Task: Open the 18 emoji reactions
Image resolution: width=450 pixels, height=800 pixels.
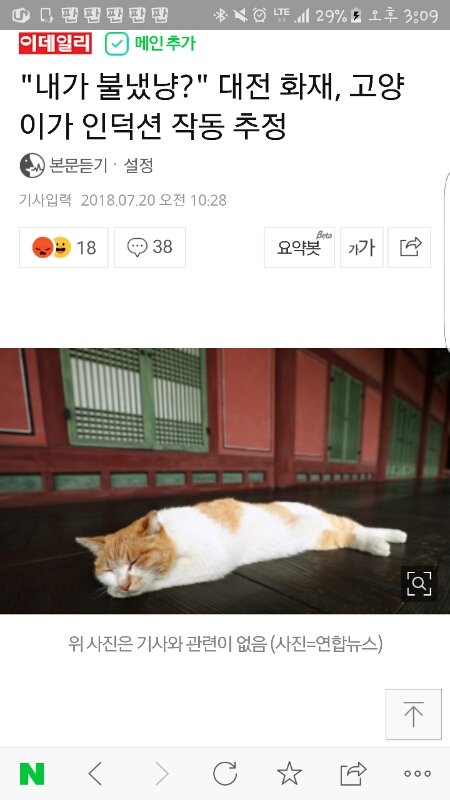Action: click(64, 247)
